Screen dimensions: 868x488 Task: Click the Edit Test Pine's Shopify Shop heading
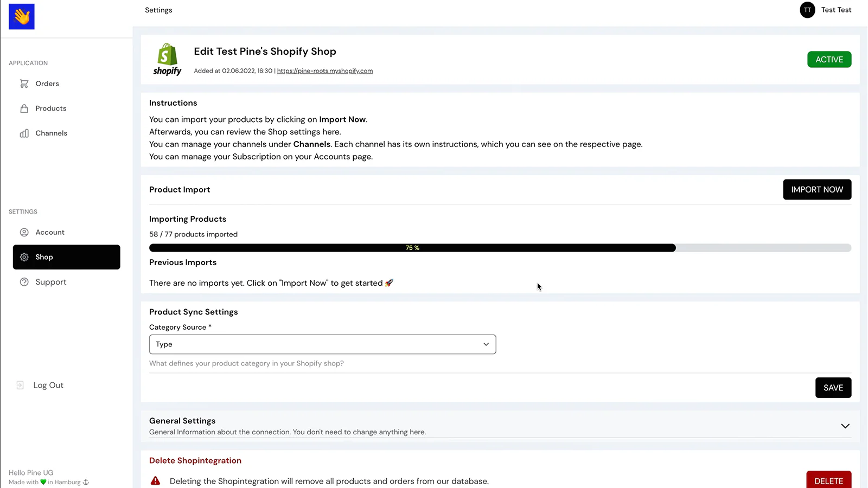[x=265, y=52]
